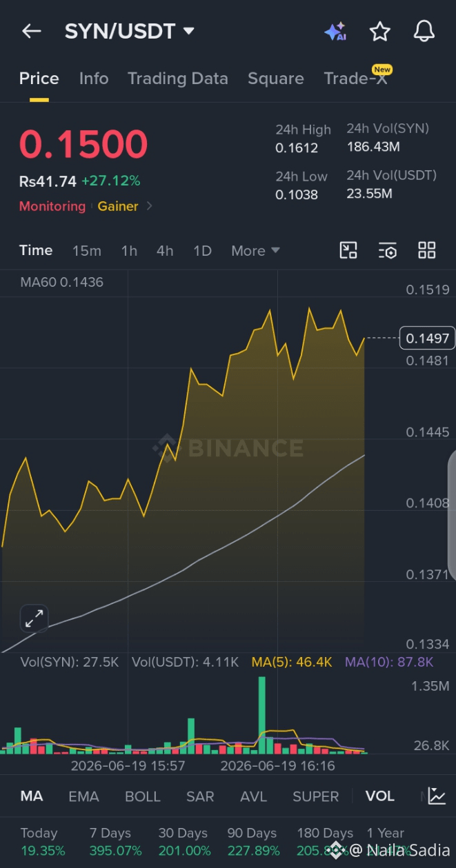Open the Trading Data tab
456x868 pixels.
(x=178, y=79)
